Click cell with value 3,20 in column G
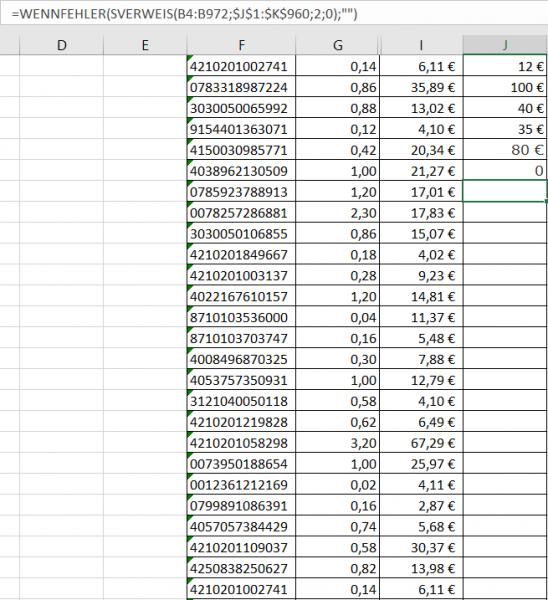Viewport: 548px width, 600px height. coord(338,443)
